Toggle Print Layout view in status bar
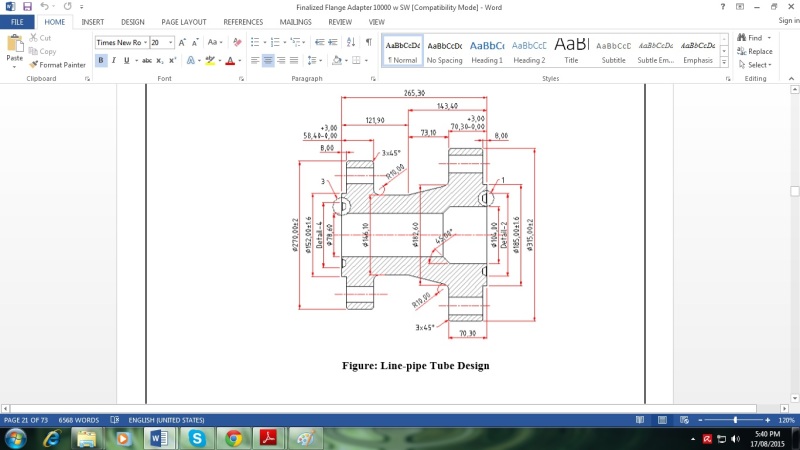The width and height of the screenshot is (800, 450). 662,420
